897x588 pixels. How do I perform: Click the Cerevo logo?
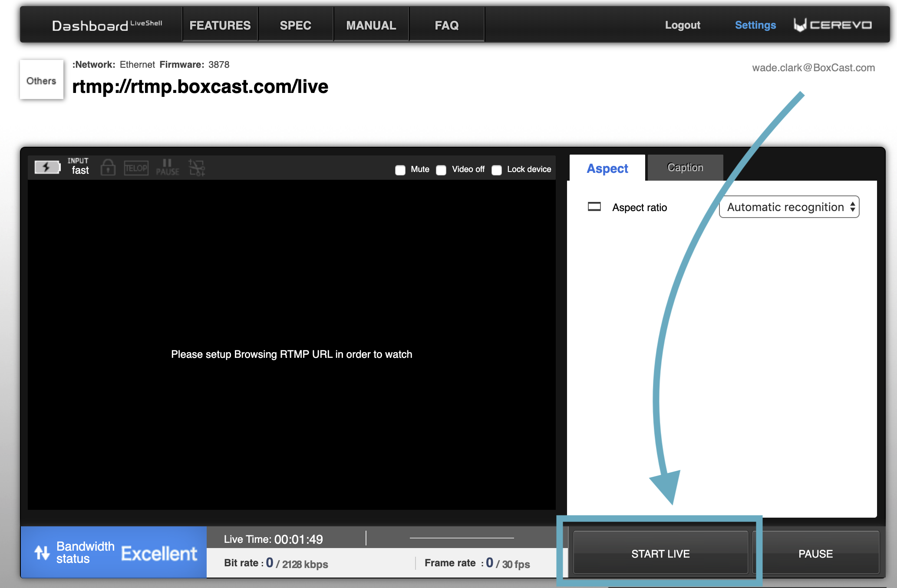832,25
